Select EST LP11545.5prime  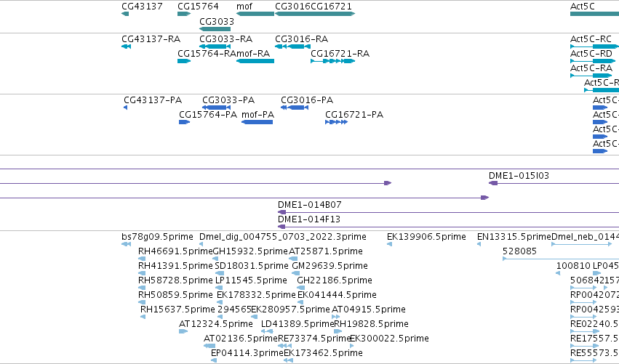point(219,288)
